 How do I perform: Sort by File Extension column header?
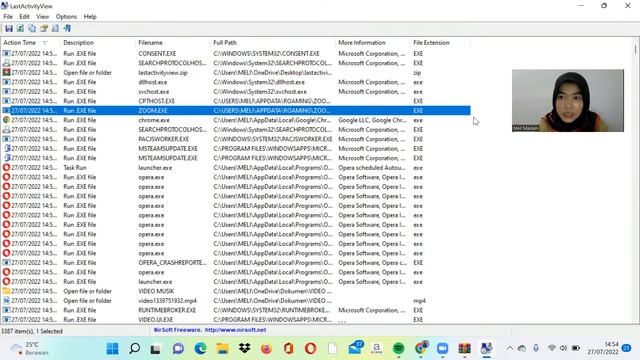440,42
